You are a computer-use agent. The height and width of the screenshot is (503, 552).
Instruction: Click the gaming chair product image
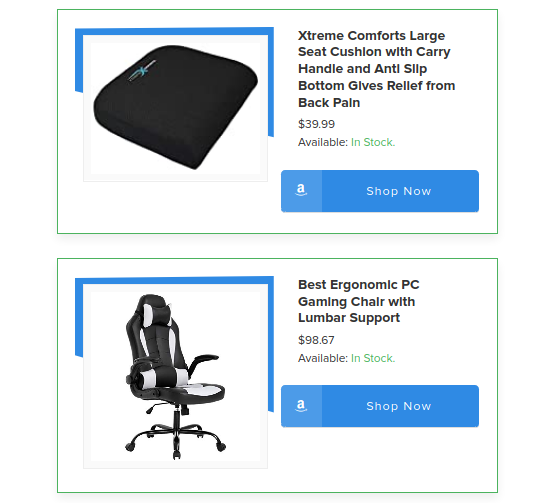[x=175, y=376]
